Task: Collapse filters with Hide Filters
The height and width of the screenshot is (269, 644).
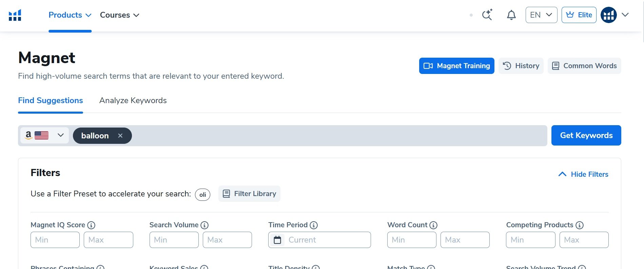Action: point(583,174)
